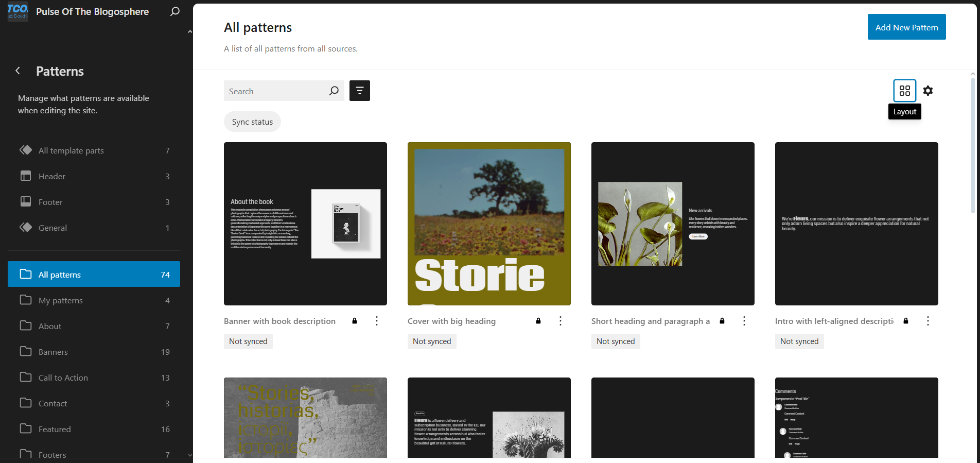
Task: Open the site search icon in sidebar
Action: point(175,11)
